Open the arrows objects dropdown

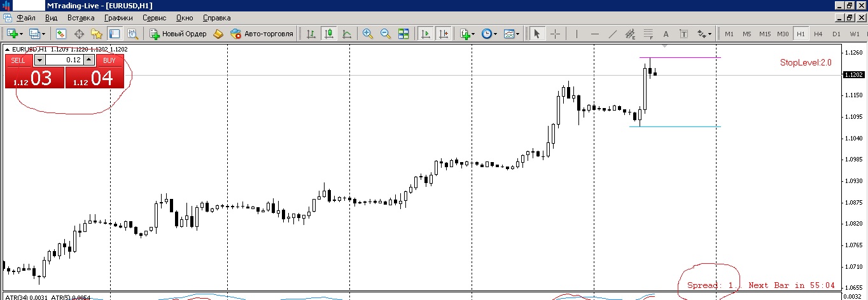704,34
